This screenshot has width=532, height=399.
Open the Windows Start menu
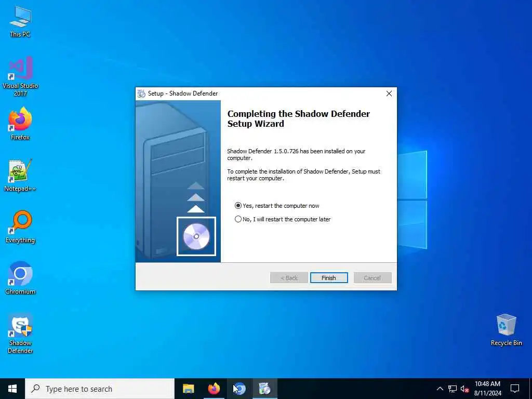[12, 389]
